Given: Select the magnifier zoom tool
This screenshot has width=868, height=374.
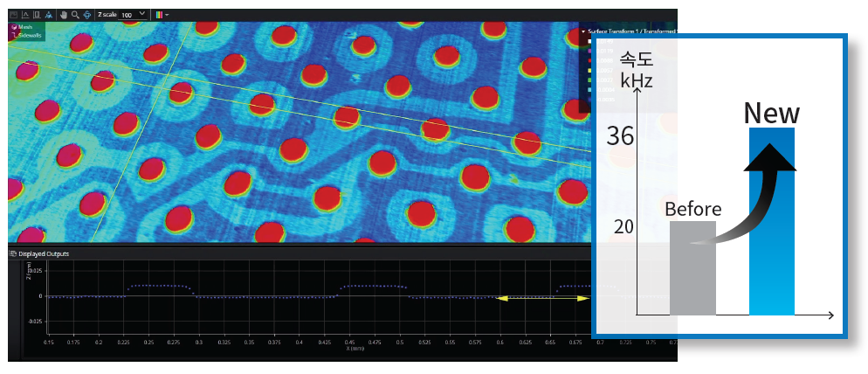Looking at the screenshot, I should (75, 15).
